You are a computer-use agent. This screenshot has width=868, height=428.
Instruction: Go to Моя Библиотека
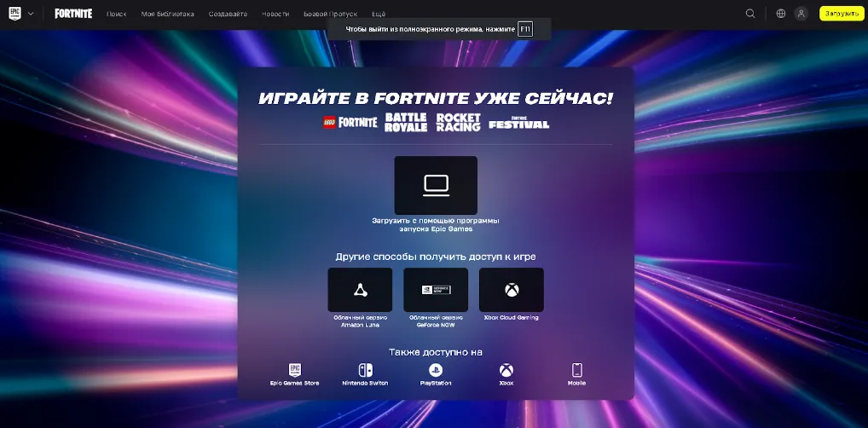click(168, 14)
